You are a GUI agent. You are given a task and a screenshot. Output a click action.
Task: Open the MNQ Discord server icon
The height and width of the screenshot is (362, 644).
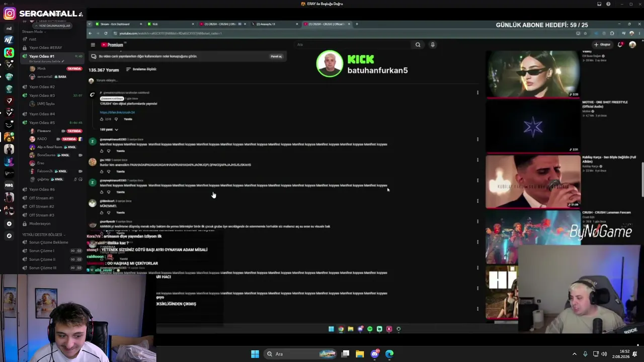click(9, 185)
